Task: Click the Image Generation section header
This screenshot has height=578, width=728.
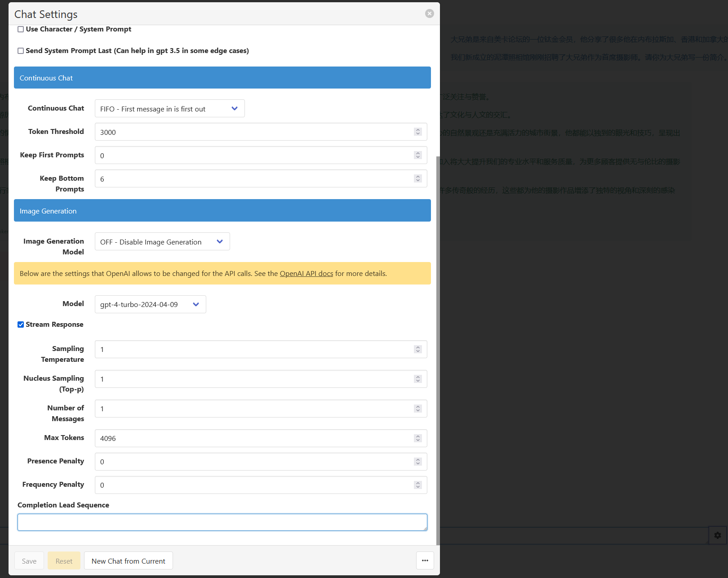Action: click(x=222, y=211)
